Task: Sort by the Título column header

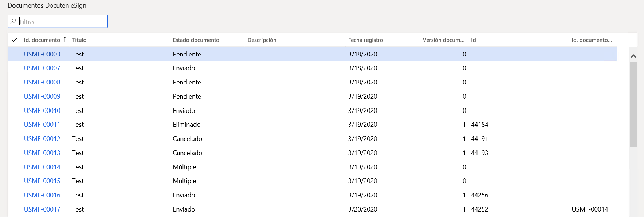Action: coord(79,40)
